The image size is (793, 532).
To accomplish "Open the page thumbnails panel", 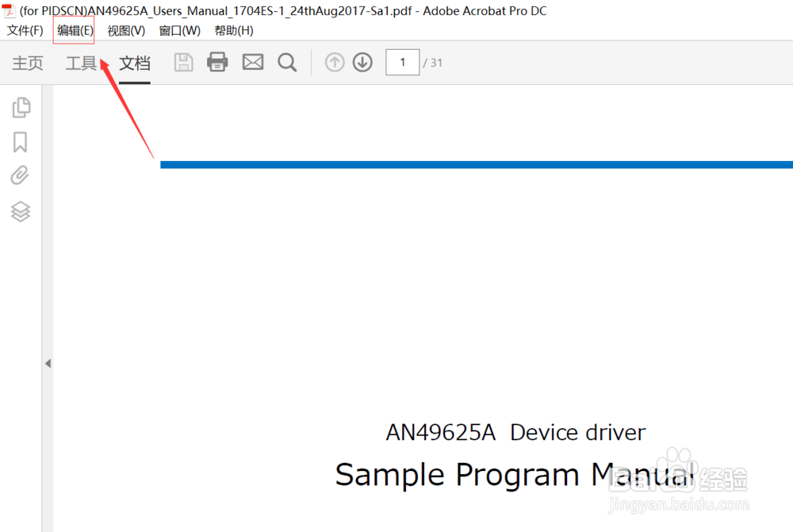I will click(x=21, y=107).
